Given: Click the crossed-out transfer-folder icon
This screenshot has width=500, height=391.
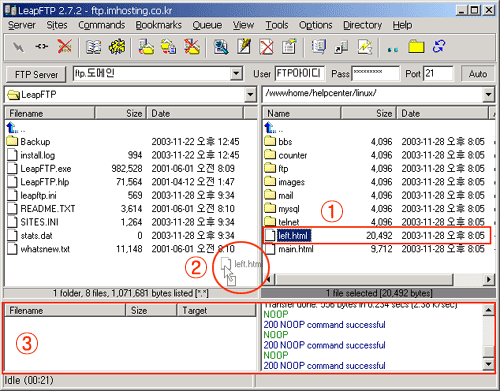Looking at the screenshot, I should 192,47.
